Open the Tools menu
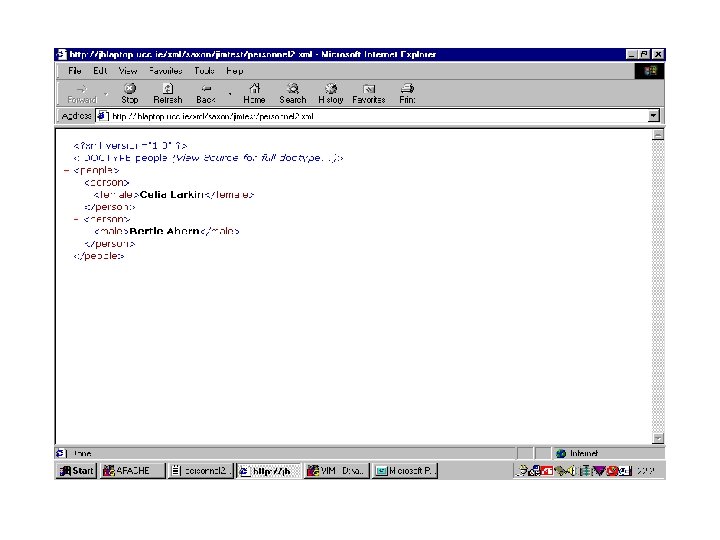720x540 pixels. pos(204,71)
